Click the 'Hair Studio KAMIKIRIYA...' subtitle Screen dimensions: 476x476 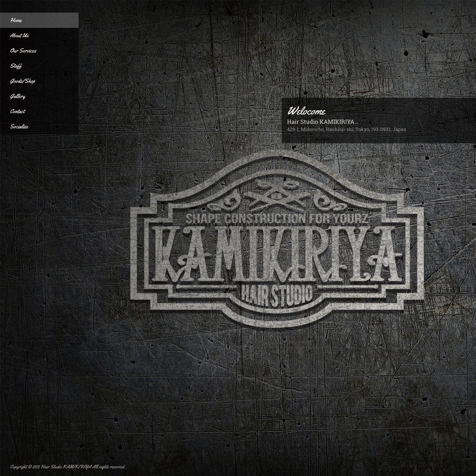tap(322, 122)
